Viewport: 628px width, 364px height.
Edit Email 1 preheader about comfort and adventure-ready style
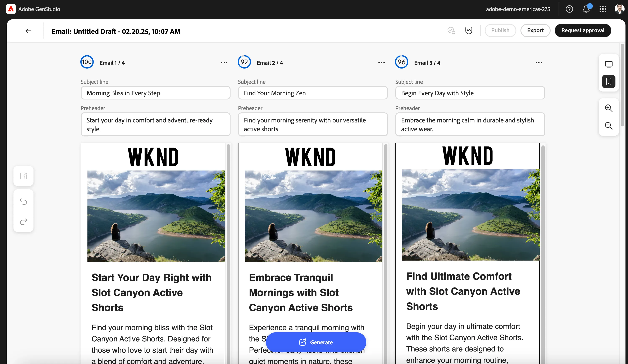[155, 125]
